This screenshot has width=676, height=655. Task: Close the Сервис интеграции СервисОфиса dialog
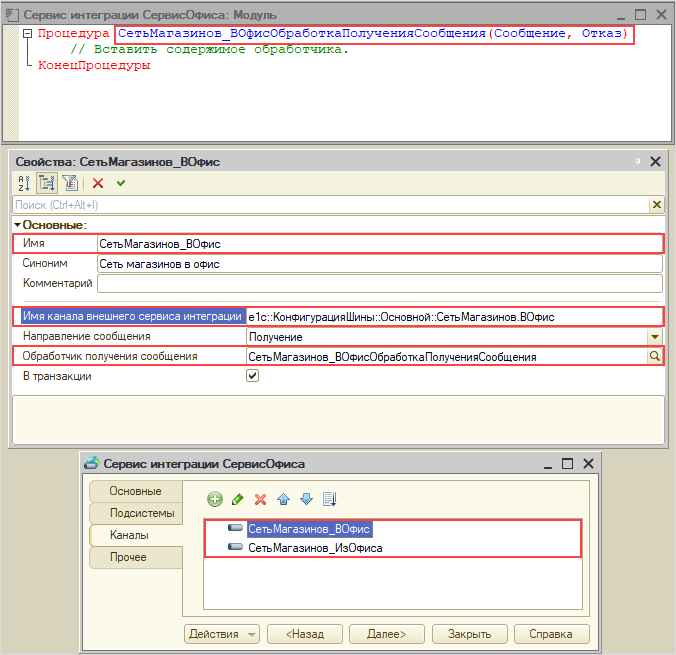point(588,464)
